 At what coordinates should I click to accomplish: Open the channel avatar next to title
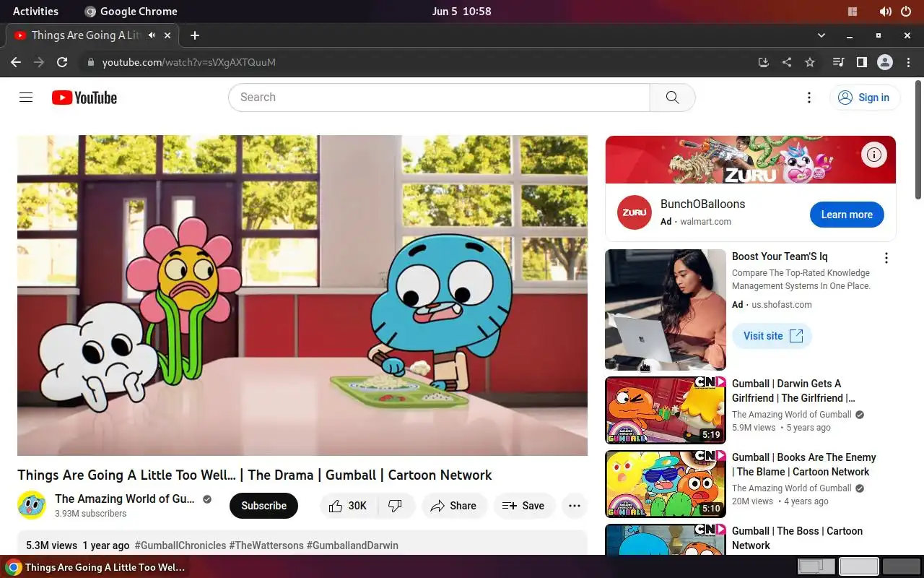click(32, 505)
